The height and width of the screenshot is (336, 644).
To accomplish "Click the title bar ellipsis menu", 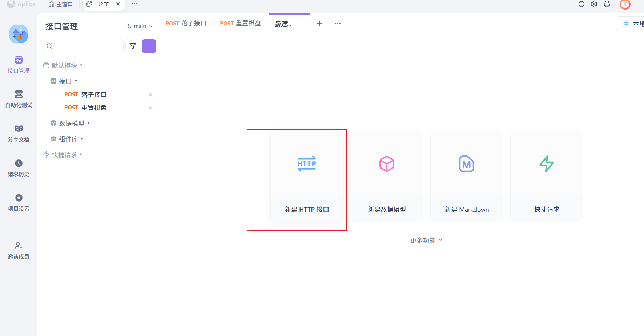I will point(134,4).
